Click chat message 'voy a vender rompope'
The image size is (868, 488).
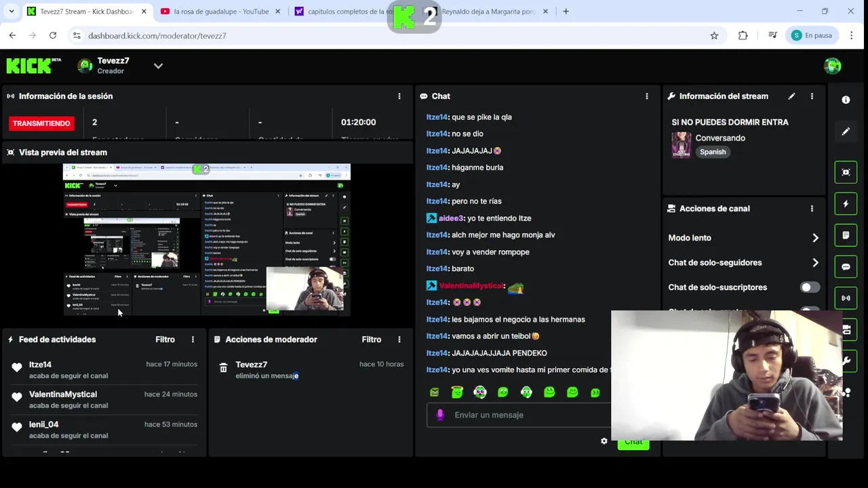pos(490,252)
